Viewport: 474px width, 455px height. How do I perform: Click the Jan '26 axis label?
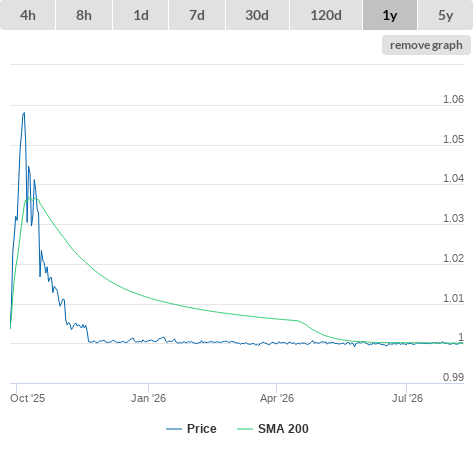148,398
